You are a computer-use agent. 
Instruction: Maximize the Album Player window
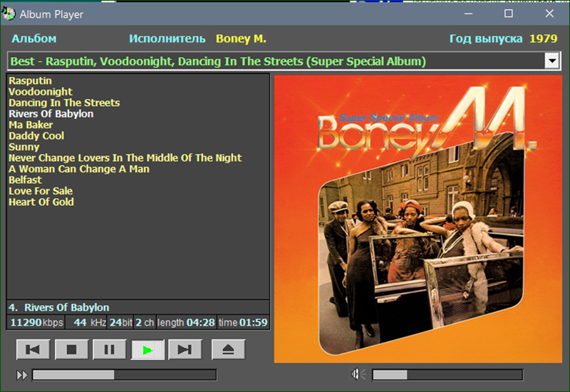[x=509, y=14]
